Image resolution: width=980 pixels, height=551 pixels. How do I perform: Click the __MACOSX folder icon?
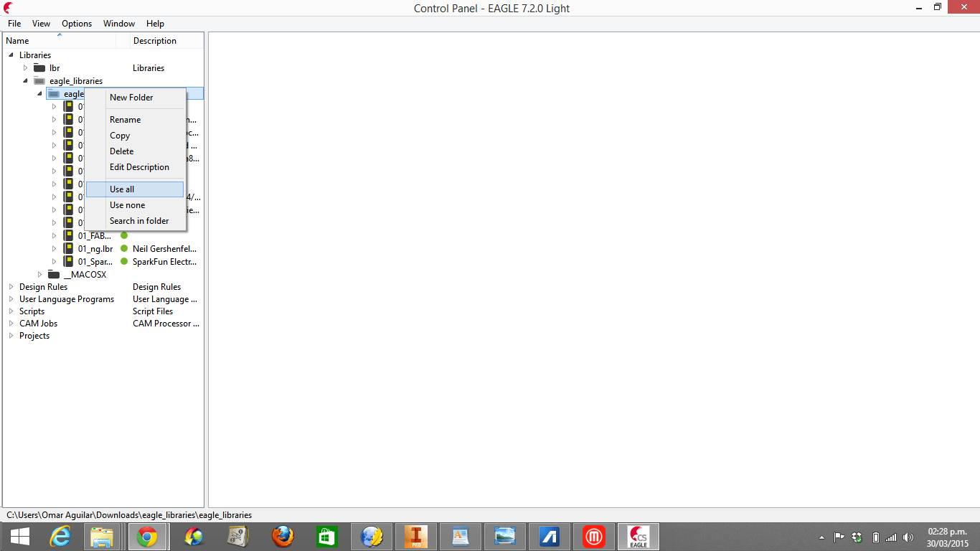point(54,275)
